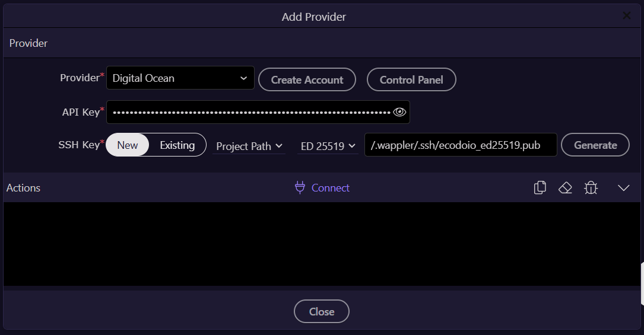Click the eraser clear output icon
Screen dimensions: 644x335
565,188
